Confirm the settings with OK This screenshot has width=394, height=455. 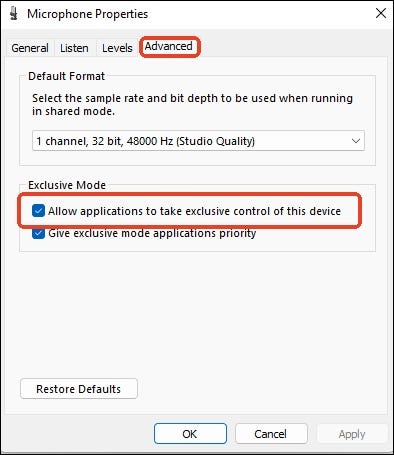click(x=190, y=434)
